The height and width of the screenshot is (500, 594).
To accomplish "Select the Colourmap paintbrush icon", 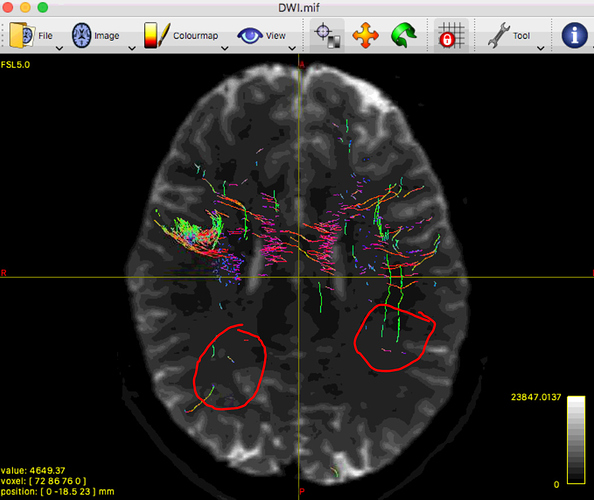I will point(156,35).
